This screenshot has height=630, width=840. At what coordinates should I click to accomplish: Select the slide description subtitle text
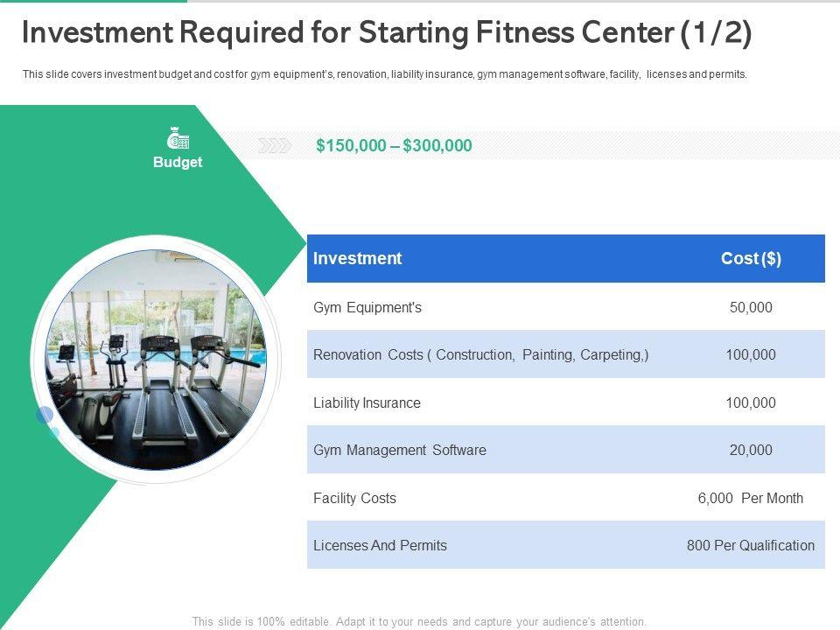coord(385,74)
